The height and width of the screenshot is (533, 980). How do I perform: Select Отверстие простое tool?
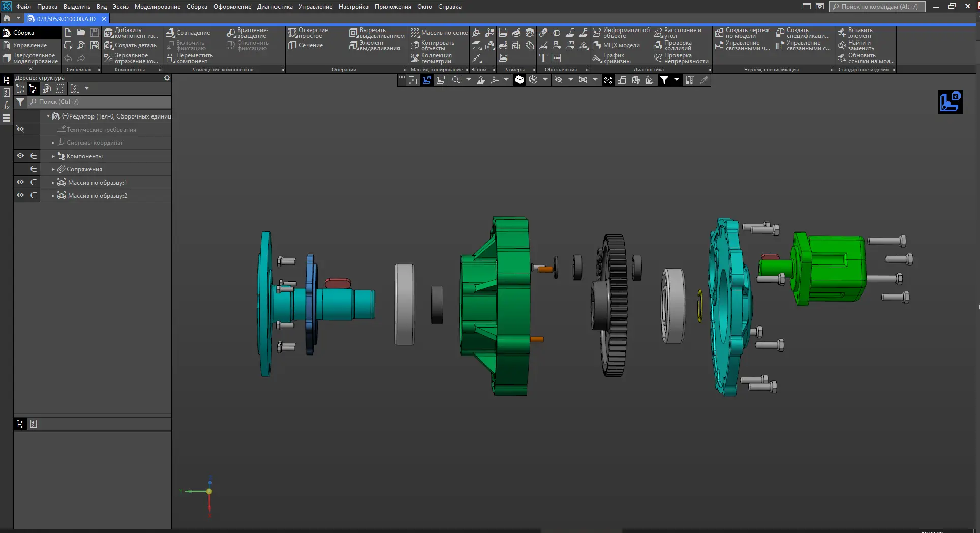[309, 33]
